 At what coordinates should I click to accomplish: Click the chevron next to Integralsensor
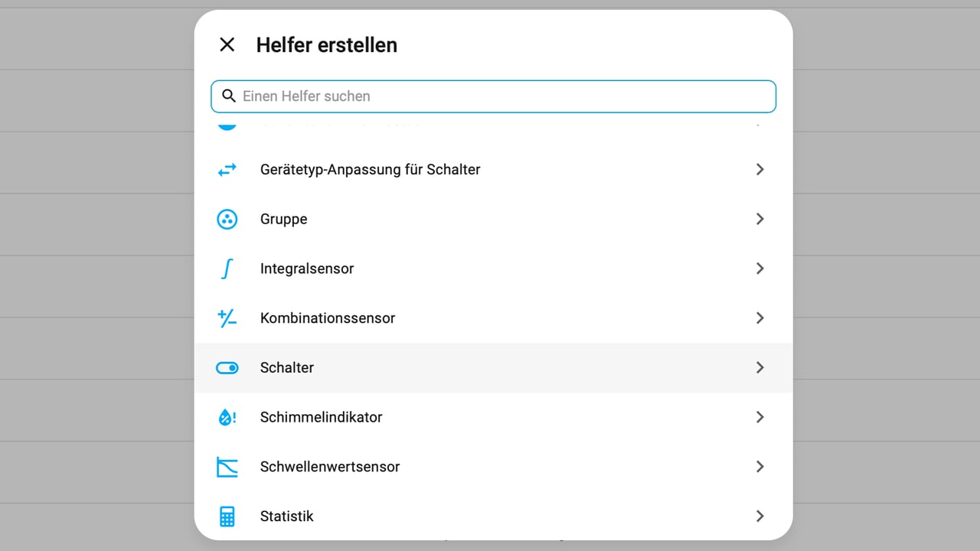(x=759, y=269)
